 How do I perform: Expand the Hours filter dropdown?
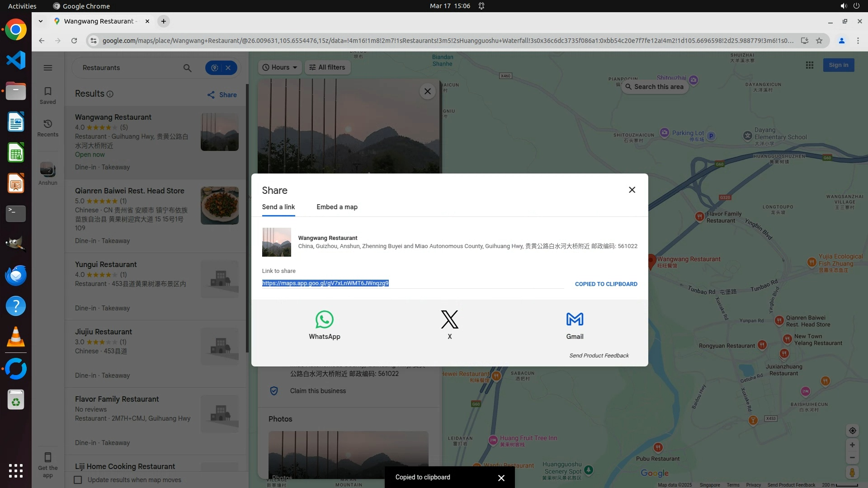(280, 67)
